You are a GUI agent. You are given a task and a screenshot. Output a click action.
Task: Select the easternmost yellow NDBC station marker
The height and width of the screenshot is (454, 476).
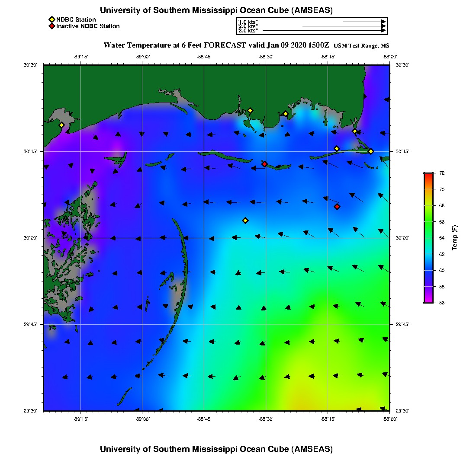[x=371, y=151]
